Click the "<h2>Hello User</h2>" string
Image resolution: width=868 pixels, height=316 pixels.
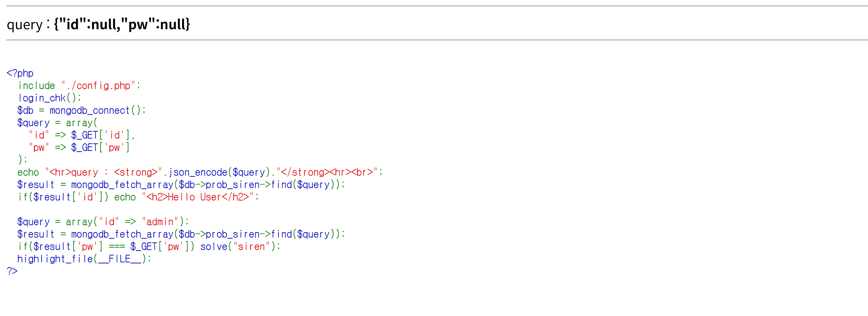198,197
